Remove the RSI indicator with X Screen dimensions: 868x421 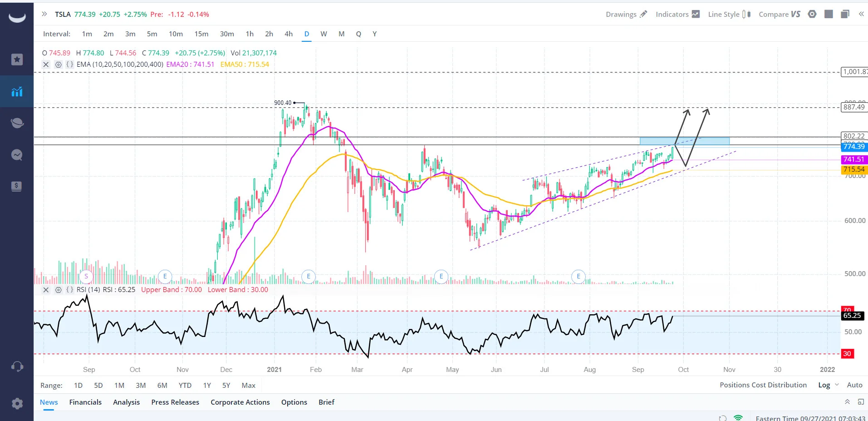click(46, 290)
